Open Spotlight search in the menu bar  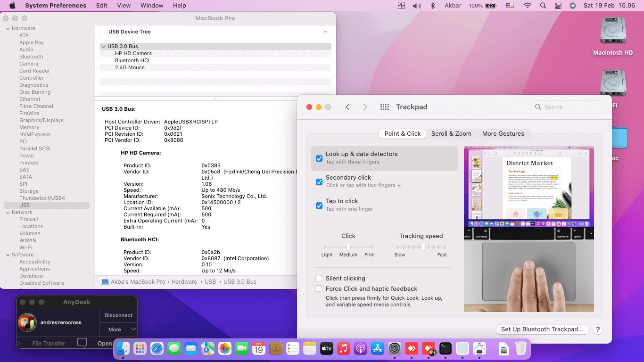543,6
